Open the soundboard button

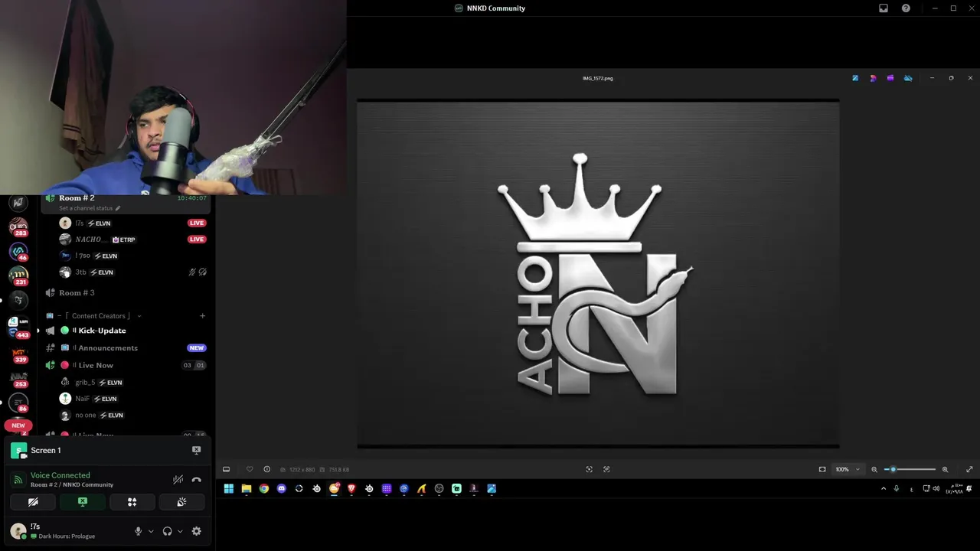[x=181, y=502]
